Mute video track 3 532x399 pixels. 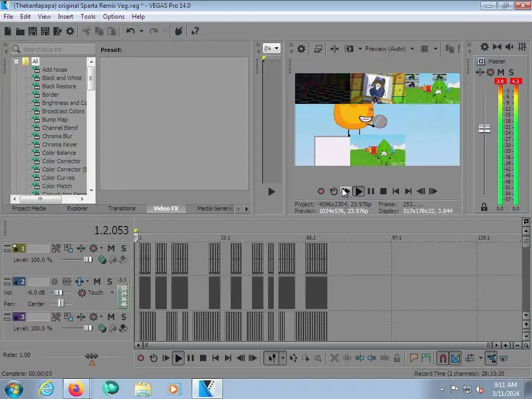[x=111, y=317]
